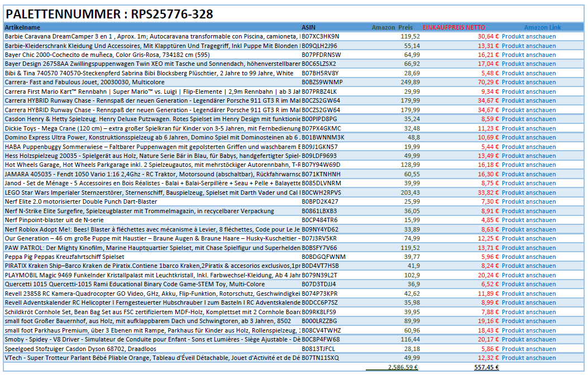Click Produkt anschauen in the PAW PATROL row

(528, 248)
